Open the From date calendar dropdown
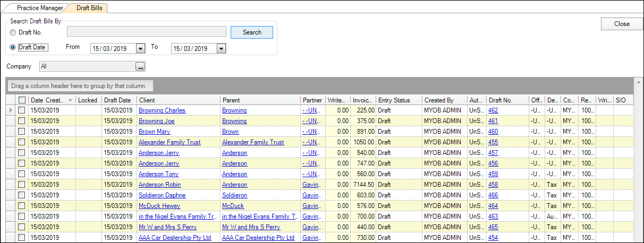The height and width of the screenshot is (243, 644). (140, 48)
